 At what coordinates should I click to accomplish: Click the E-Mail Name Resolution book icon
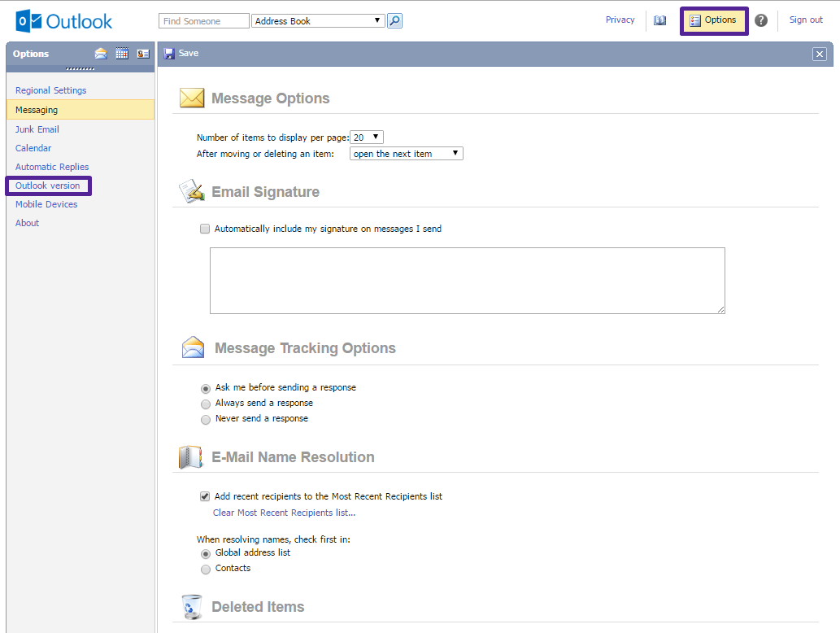point(191,456)
